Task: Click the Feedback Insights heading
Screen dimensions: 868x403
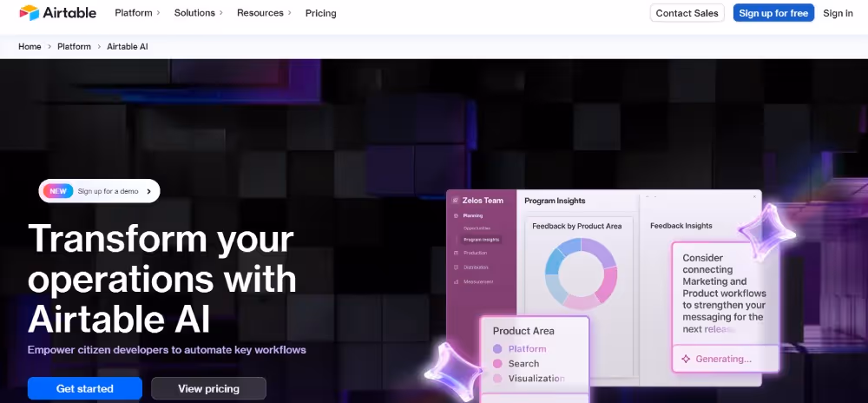Action: pyautogui.click(x=681, y=226)
